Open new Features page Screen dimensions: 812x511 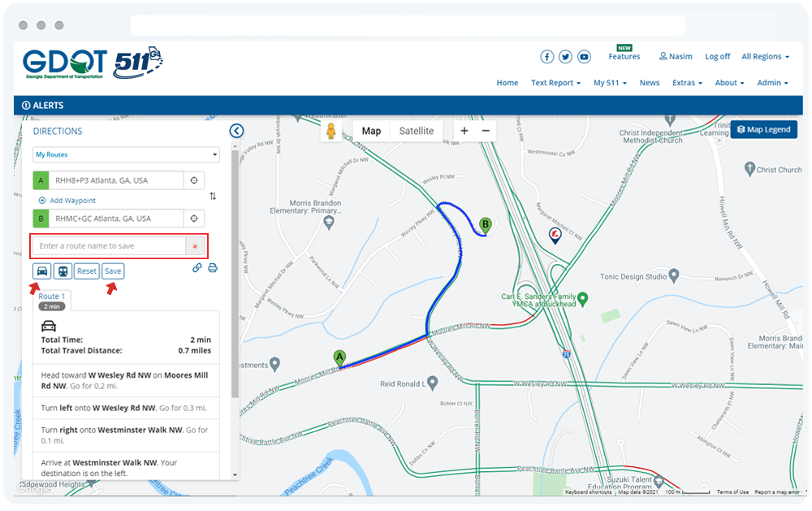624,57
